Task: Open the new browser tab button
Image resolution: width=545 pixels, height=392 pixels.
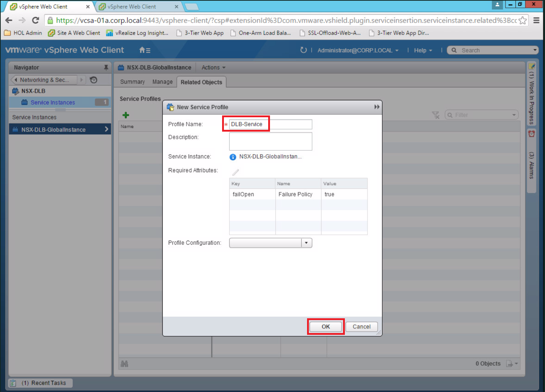Action: pyautogui.click(x=191, y=6)
